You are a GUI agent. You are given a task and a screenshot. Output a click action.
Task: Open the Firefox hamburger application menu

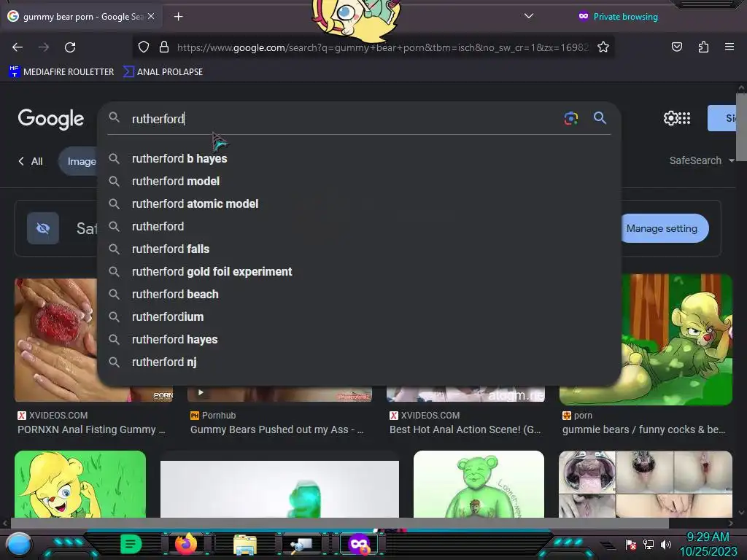click(x=729, y=47)
